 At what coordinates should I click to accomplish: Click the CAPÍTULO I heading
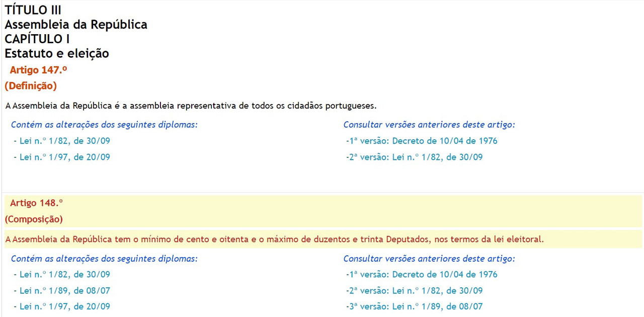pyautogui.click(x=37, y=39)
